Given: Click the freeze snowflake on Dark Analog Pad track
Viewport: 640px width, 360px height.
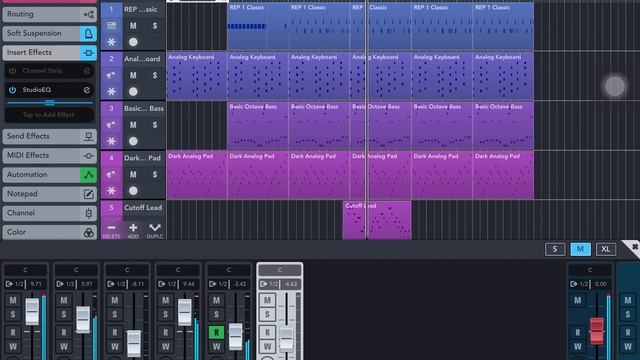Looking at the screenshot, I should (x=111, y=191).
